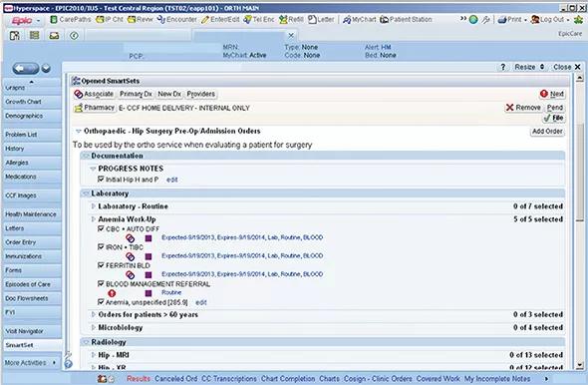Start a Tel Enc

(259, 20)
